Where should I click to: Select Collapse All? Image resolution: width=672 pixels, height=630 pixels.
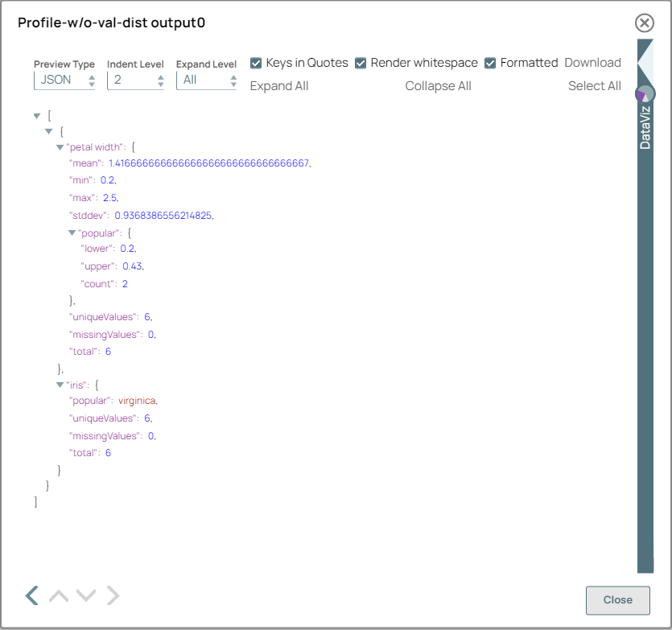tap(438, 85)
